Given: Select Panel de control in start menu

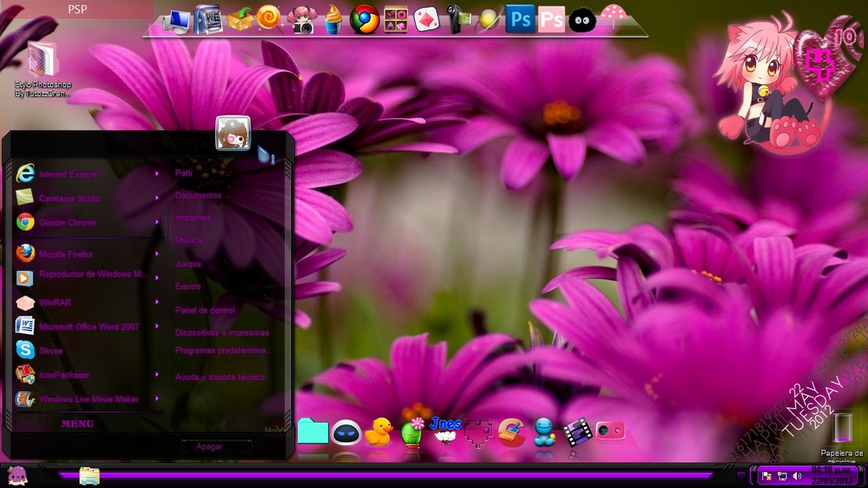Looking at the screenshot, I should point(205,310).
